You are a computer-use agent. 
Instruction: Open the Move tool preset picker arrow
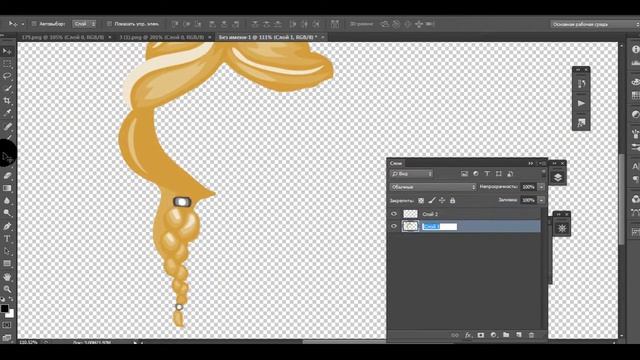click(x=23, y=24)
